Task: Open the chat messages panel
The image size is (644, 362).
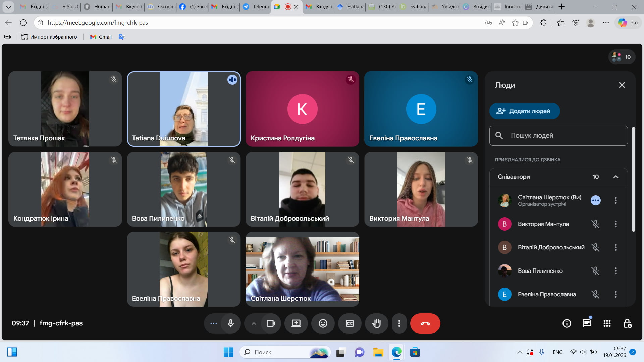Action: [587, 323]
